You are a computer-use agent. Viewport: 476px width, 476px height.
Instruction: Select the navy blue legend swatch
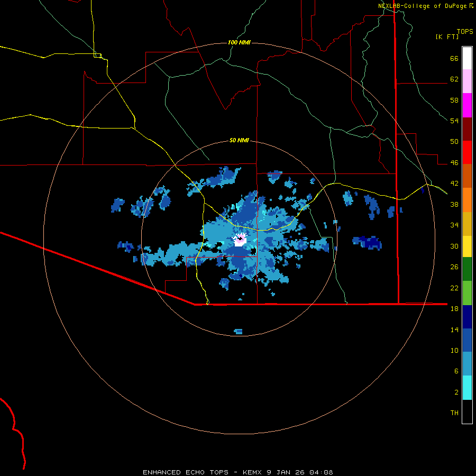click(x=467, y=317)
